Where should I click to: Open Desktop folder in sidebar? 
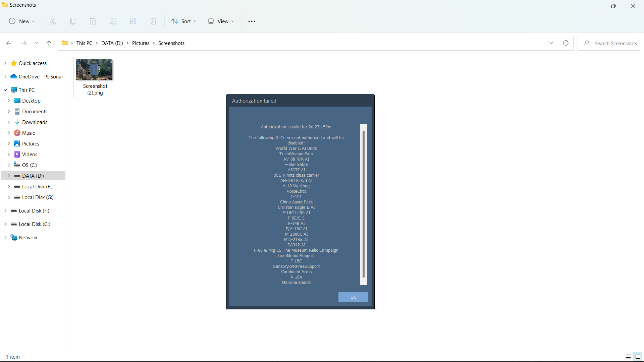(31, 101)
